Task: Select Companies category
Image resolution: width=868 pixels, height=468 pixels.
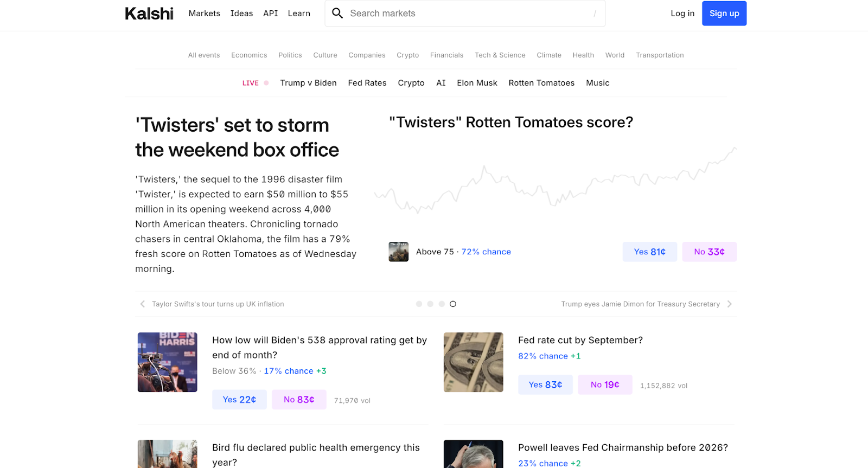Action: pos(367,55)
